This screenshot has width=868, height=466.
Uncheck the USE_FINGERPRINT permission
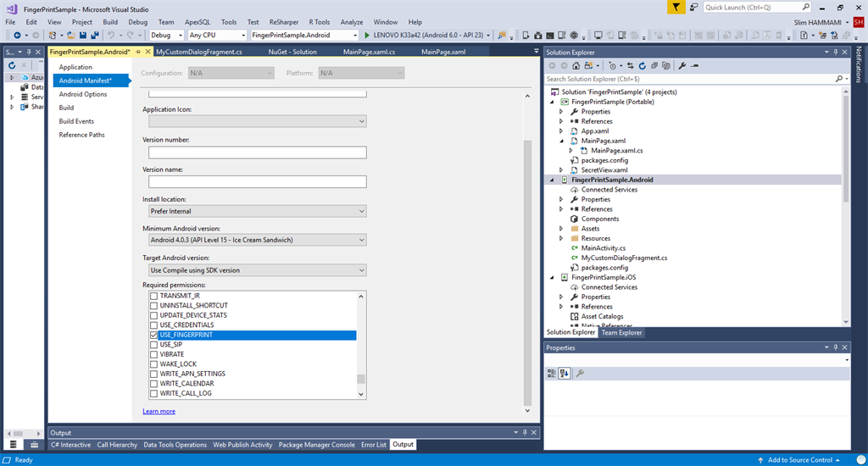point(154,335)
